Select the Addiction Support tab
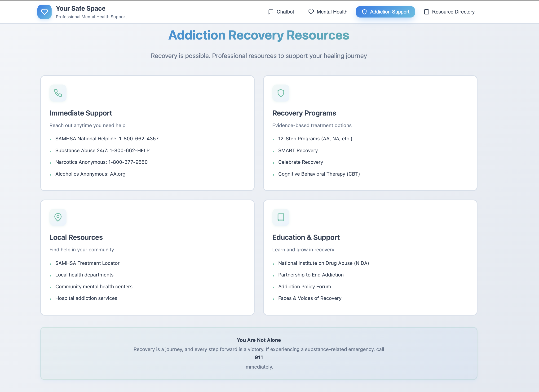Viewport: 539px width, 392px height. point(385,12)
